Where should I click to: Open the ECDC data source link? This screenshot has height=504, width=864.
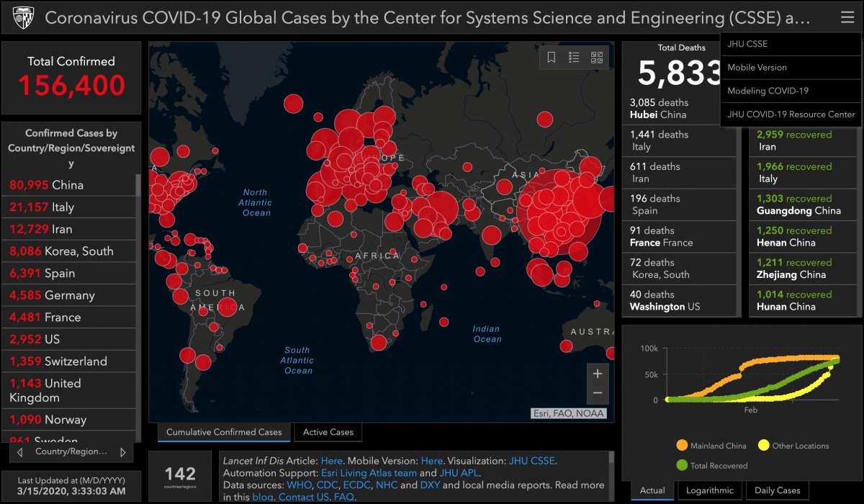[x=356, y=485]
